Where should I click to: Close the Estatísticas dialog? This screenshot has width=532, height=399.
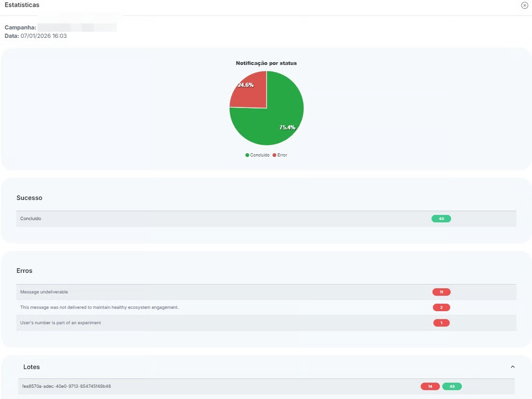pyautogui.click(x=525, y=5)
